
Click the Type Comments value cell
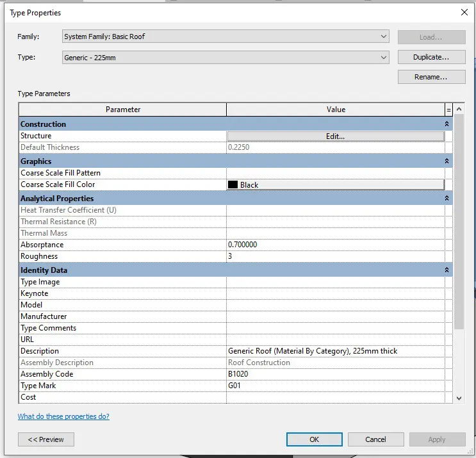[336, 328]
